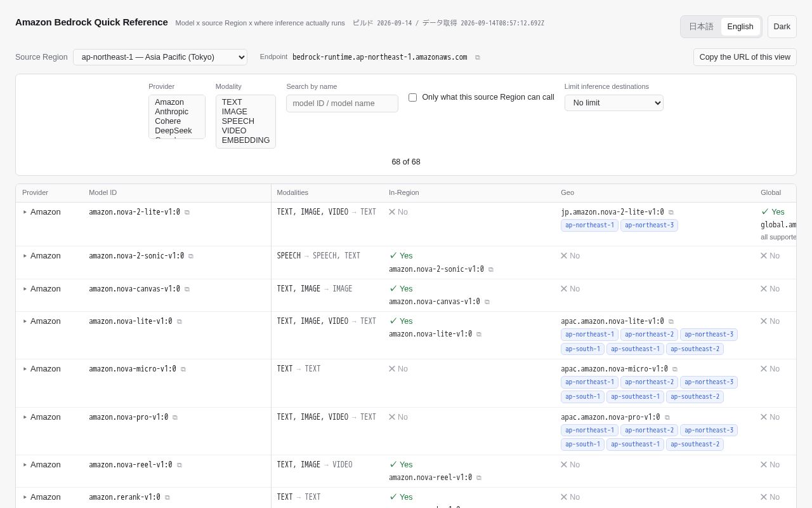Select VIDEO in Modality list
The image size is (812, 508).
pyautogui.click(x=246, y=131)
